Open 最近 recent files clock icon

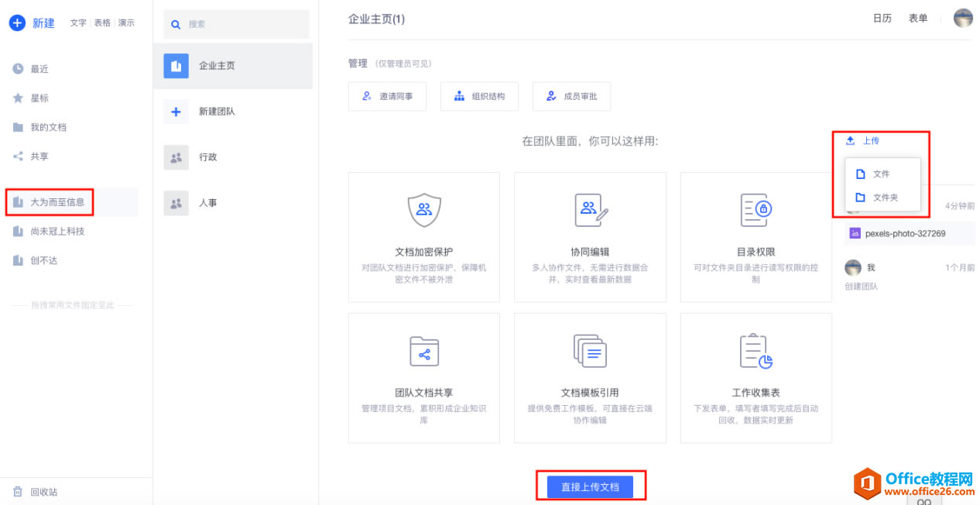(18, 69)
